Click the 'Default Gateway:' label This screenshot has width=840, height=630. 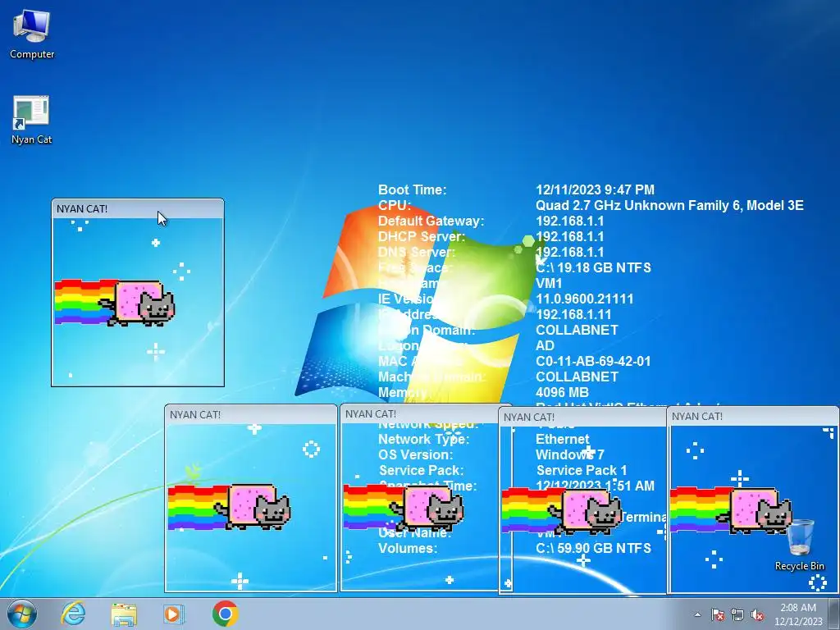(431, 221)
